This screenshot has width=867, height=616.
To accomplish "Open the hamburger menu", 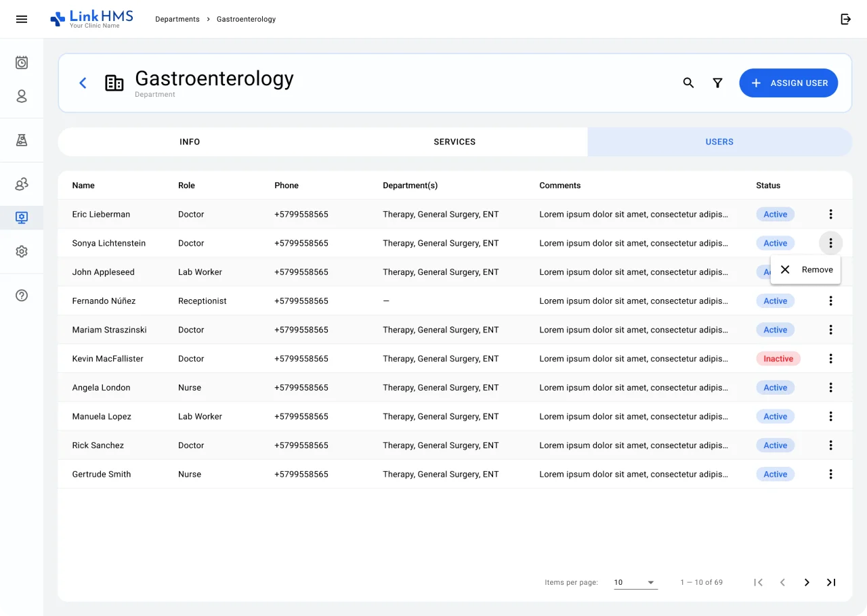I will tap(22, 19).
